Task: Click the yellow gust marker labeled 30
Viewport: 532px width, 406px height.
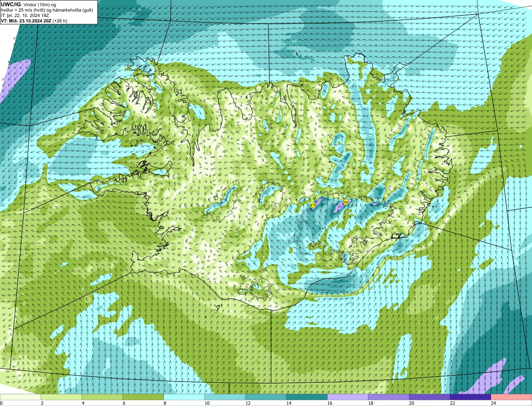Action: tap(345, 202)
